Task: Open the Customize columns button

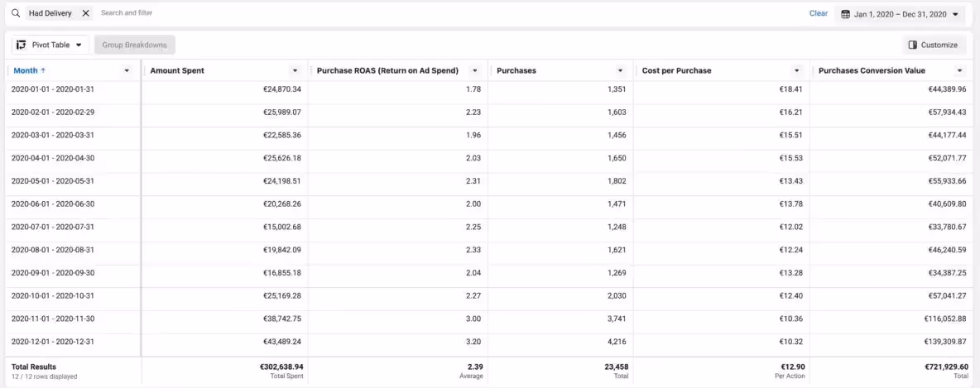Action: point(934,45)
